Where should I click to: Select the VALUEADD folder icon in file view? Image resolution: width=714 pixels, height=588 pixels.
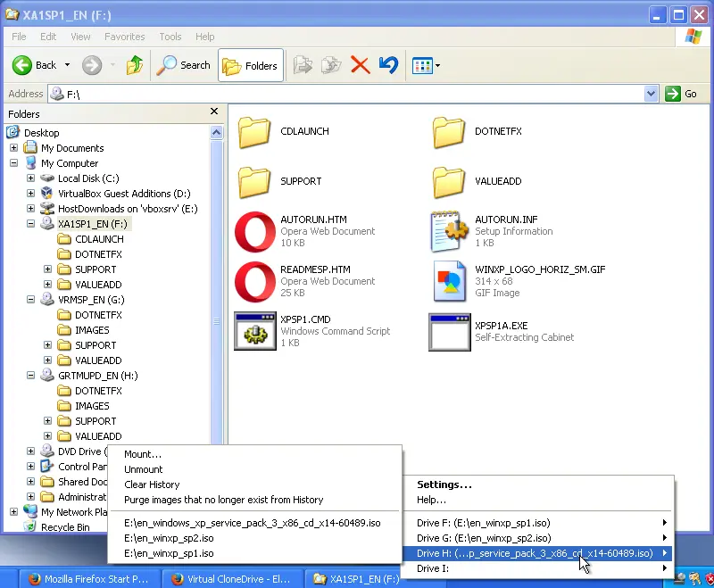click(449, 182)
